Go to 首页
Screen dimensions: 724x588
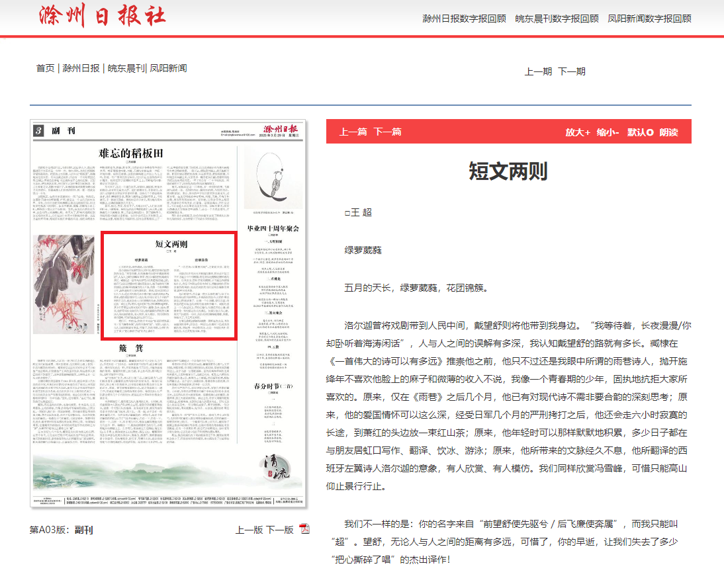[x=45, y=68]
